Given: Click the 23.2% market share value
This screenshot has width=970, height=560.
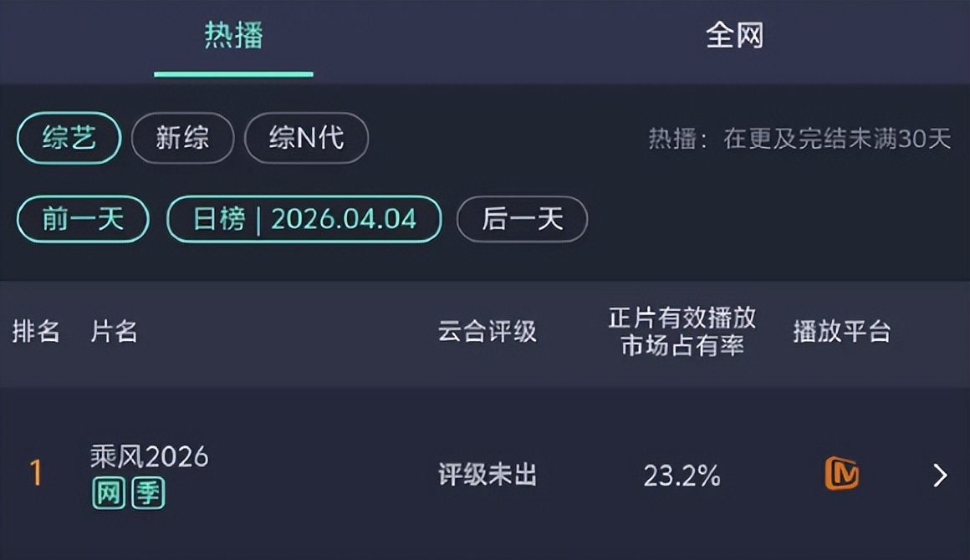Looking at the screenshot, I should point(682,476).
